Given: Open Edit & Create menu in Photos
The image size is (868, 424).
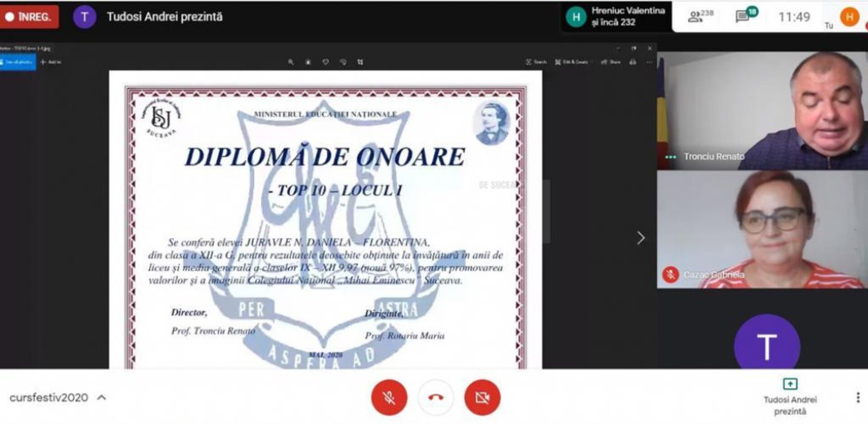Looking at the screenshot, I should [x=571, y=62].
